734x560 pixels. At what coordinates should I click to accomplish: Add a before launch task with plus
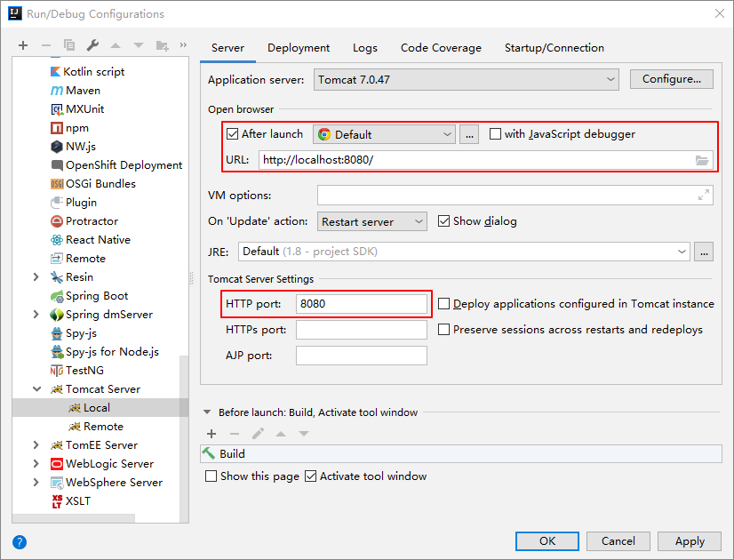coord(211,434)
